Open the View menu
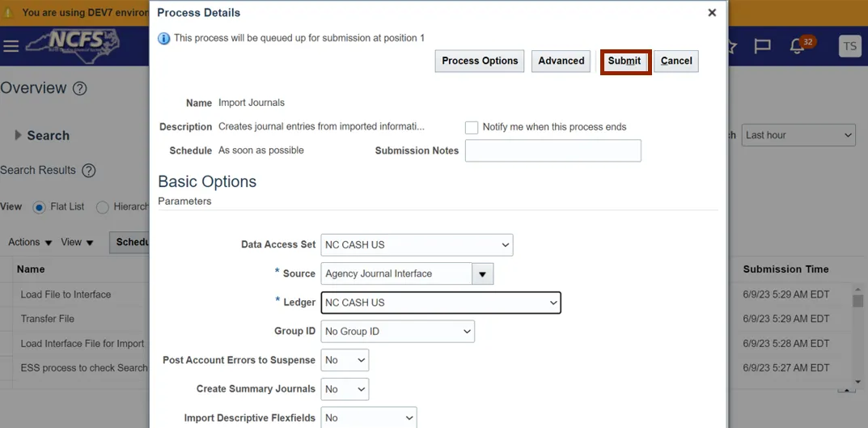Image resolution: width=868 pixels, height=428 pixels. coord(77,243)
